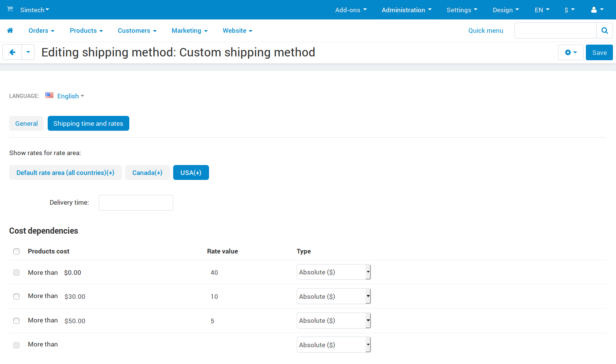
Task: Check the empty More than row checkbox
Action: point(16,345)
